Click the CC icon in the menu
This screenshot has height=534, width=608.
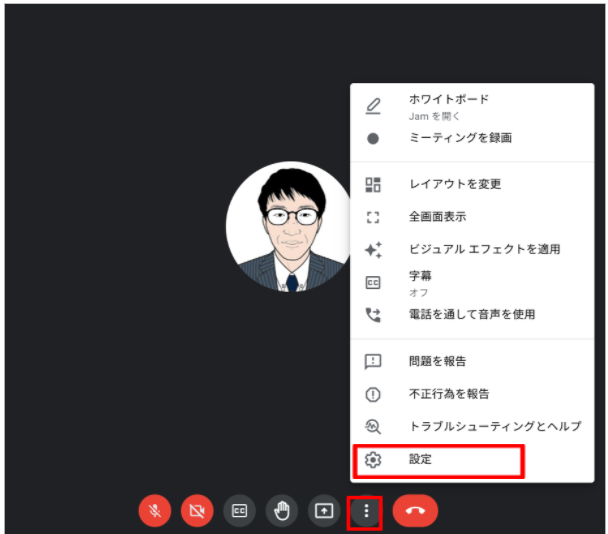click(373, 283)
